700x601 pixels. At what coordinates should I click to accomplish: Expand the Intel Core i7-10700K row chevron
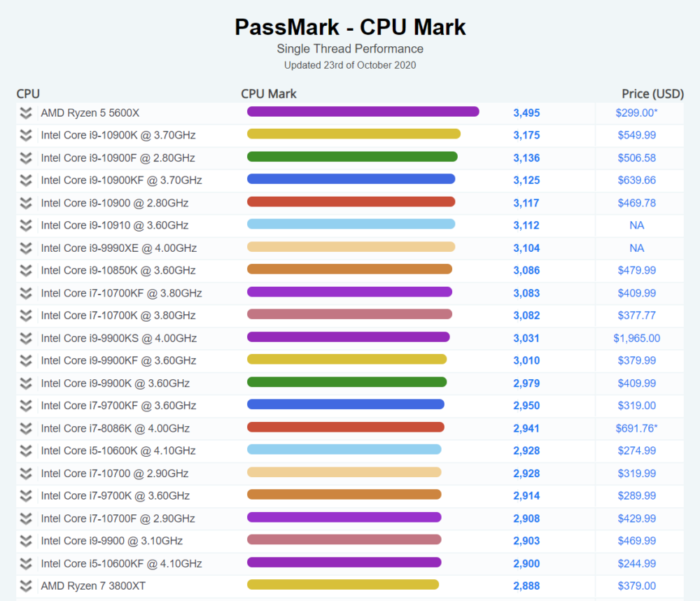(x=26, y=316)
